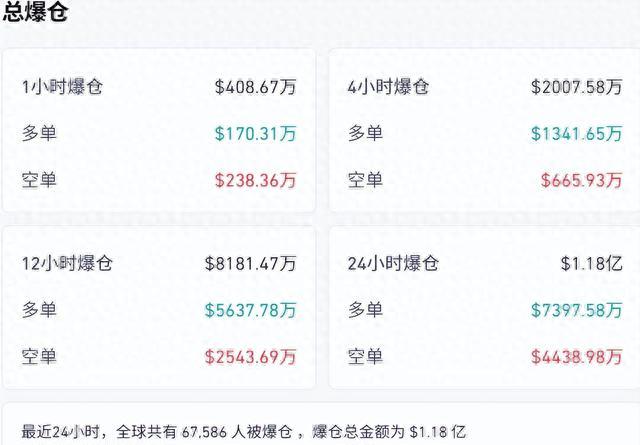
Task: Click the $8181.47万 twelve-hour total
Action: [250, 263]
